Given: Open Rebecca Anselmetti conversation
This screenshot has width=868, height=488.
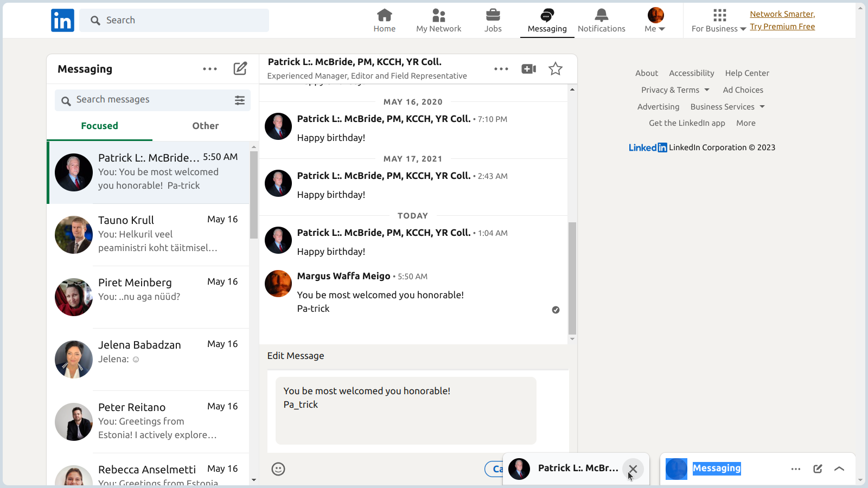Looking at the screenshot, I should 148,470.
